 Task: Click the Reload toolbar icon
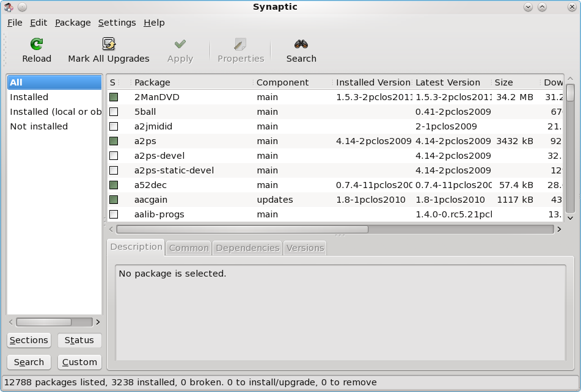pyautogui.click(x=37, y=44)
